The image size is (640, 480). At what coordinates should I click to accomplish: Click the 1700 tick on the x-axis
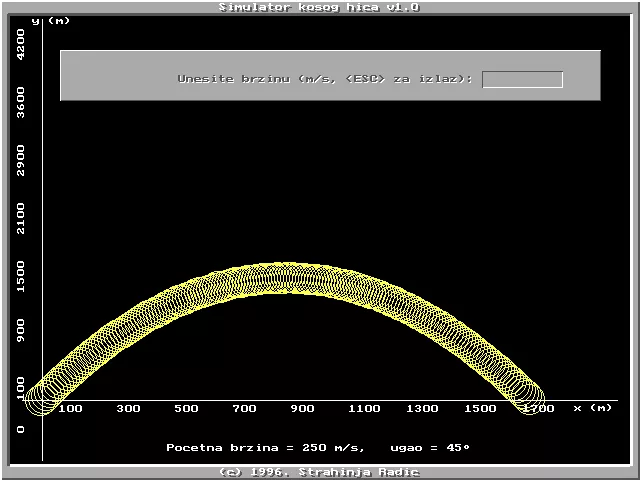coord(539,408)
